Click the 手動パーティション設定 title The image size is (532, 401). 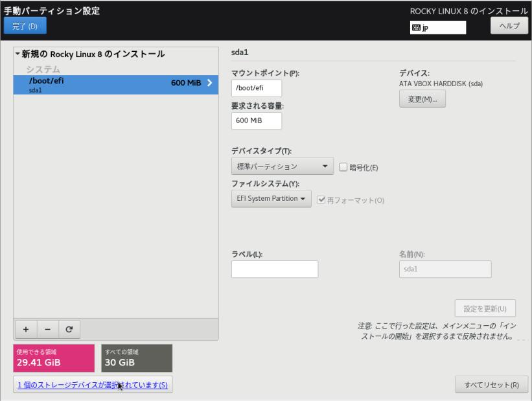(52, 10)
